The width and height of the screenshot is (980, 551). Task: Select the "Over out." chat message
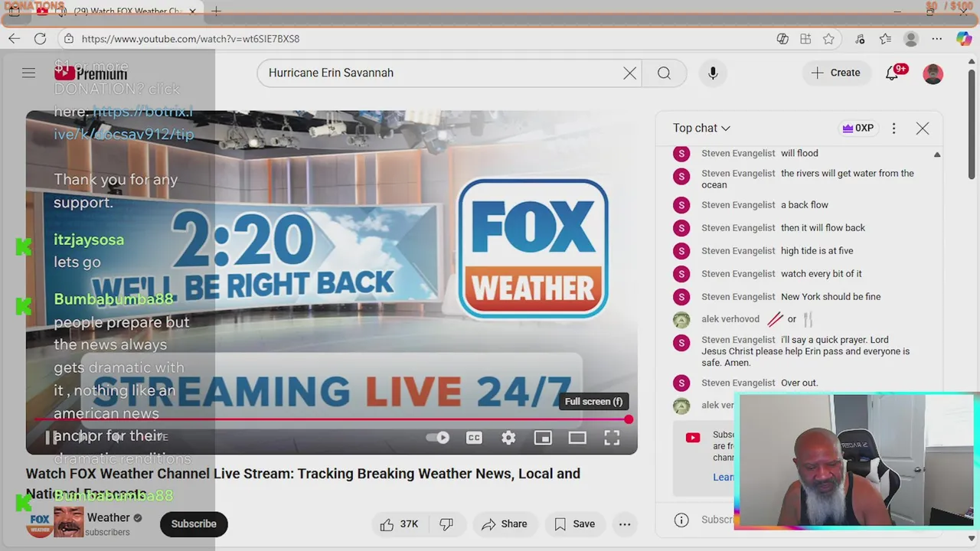tap(799, 383)
